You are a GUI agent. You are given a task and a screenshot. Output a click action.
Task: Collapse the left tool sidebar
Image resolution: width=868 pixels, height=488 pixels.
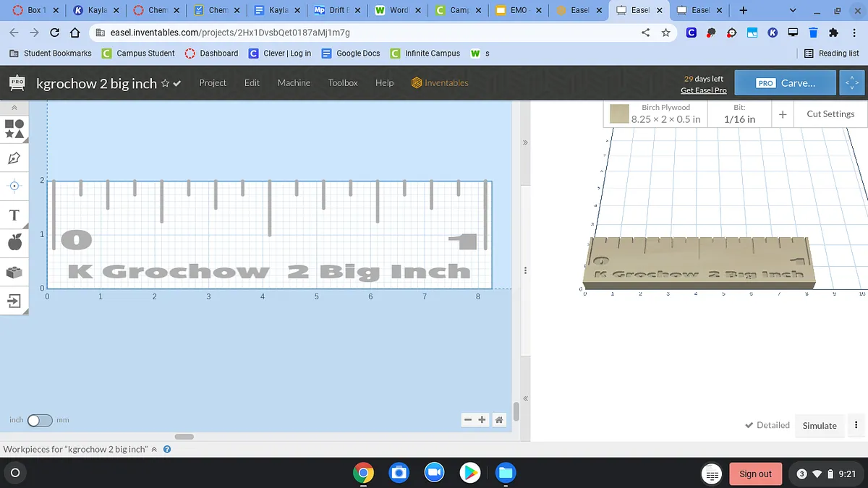(14, 107)
